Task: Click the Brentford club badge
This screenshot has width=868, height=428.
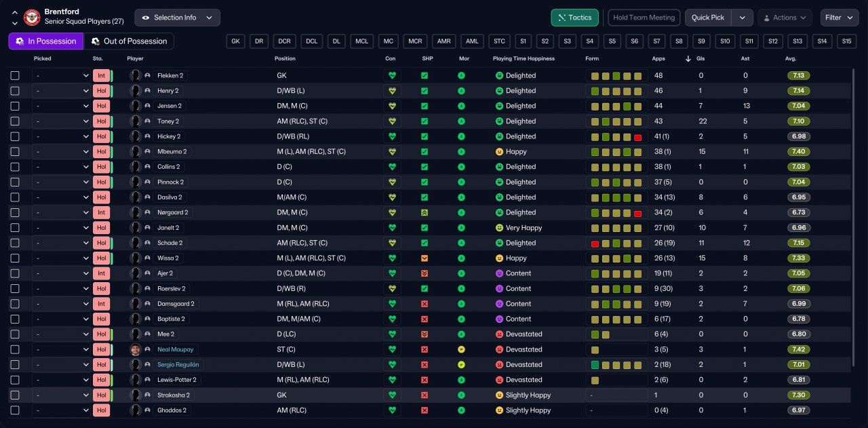Action: click(32, 18)
